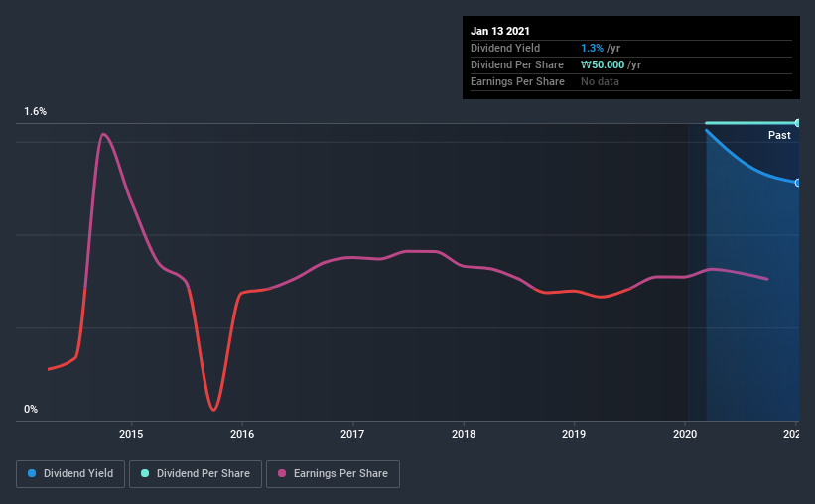Click the Past label in the chart
The image size is (815, 504).
779,135
